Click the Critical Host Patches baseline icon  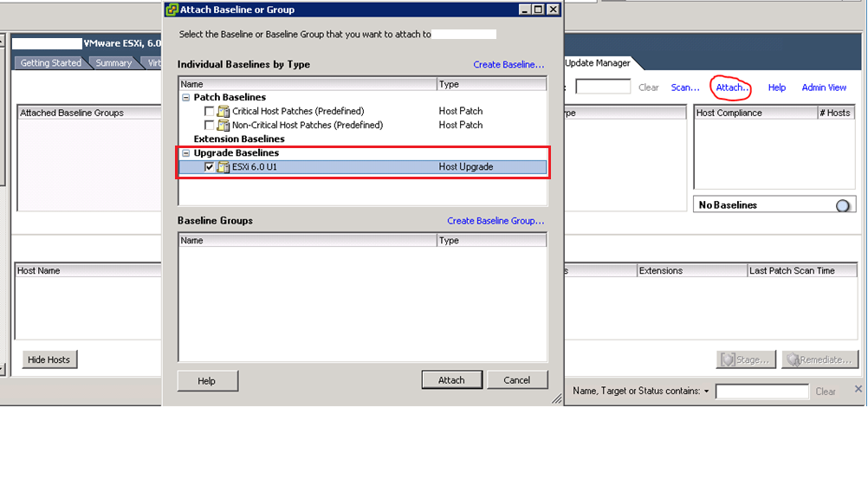coord(223,112)
